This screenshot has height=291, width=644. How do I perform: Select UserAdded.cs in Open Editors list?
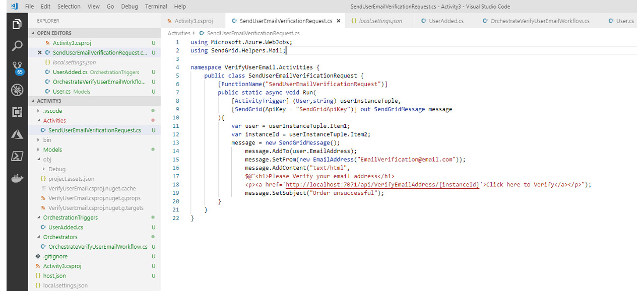pos(96,72)
